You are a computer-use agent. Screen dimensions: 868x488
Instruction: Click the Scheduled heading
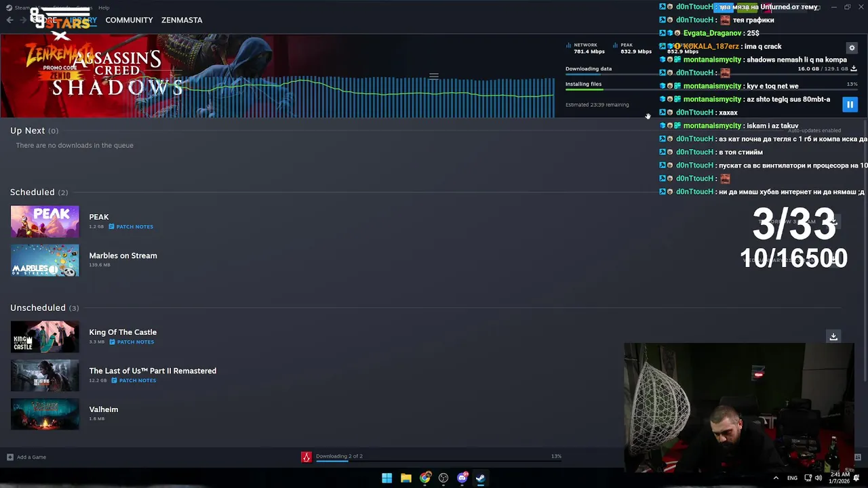click(32, 192)
